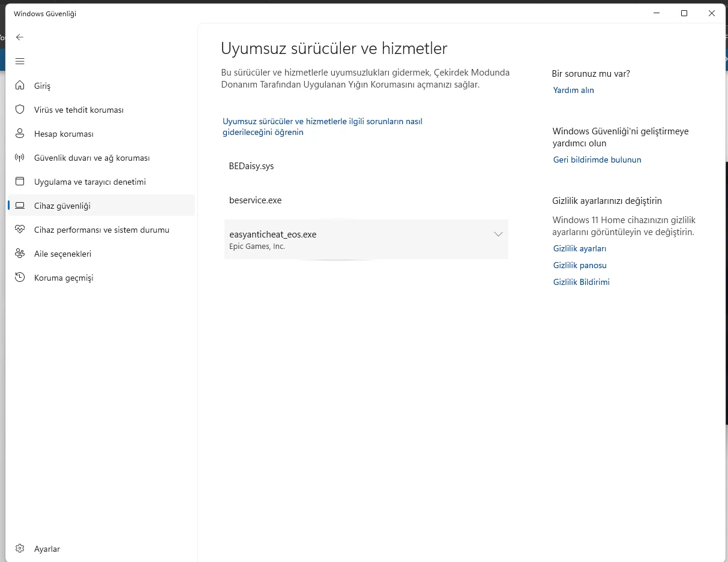Click the Aile seçenekleri family icon

[20, 254]
